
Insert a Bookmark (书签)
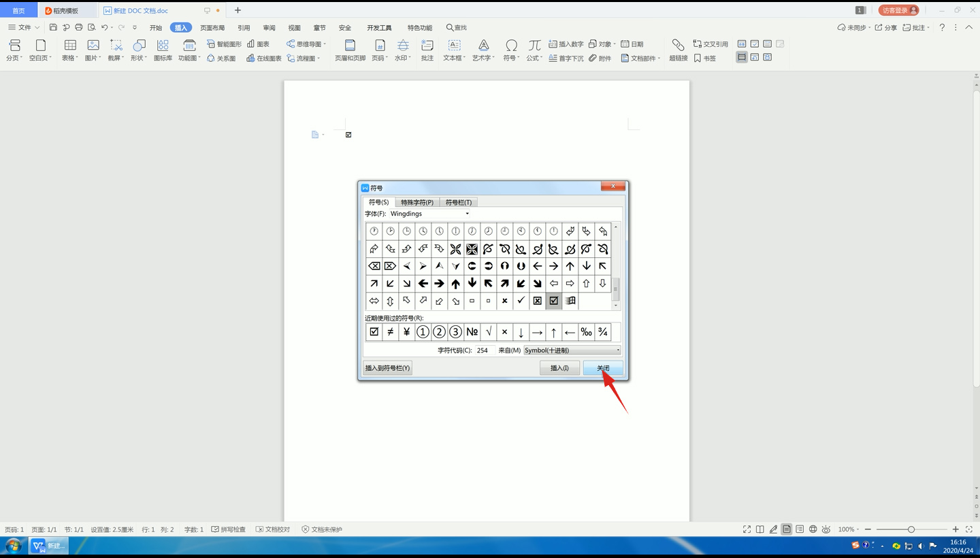pyautogui.click(x=704, y=59)
